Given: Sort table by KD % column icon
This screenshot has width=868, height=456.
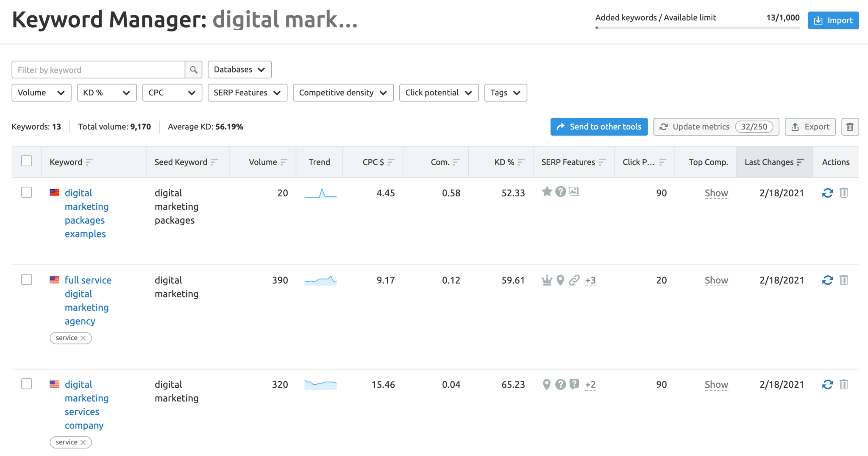Looking at the screenshot, I should [521, 162].
